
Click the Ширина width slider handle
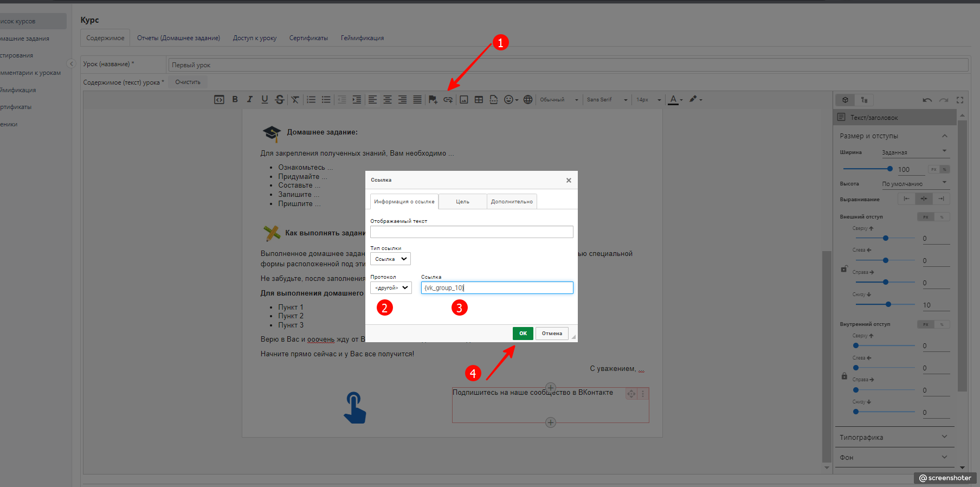(x=889, y=169)
